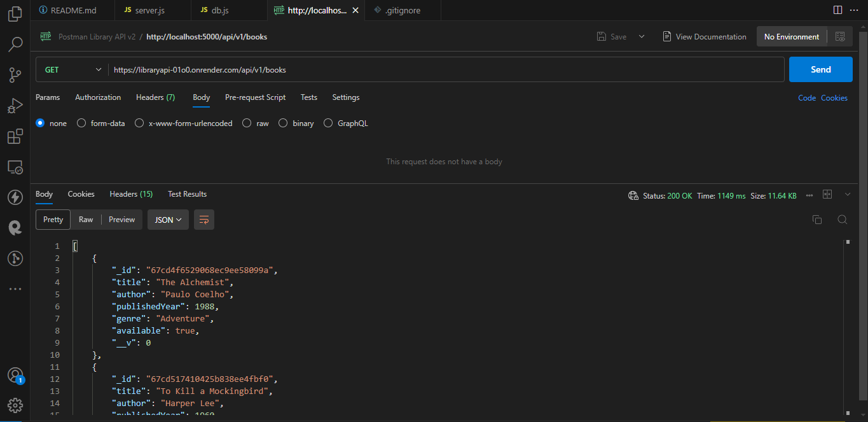868x422 pixels.
Task: Close the http://localhos... editor tab
Action: (355, 10)
